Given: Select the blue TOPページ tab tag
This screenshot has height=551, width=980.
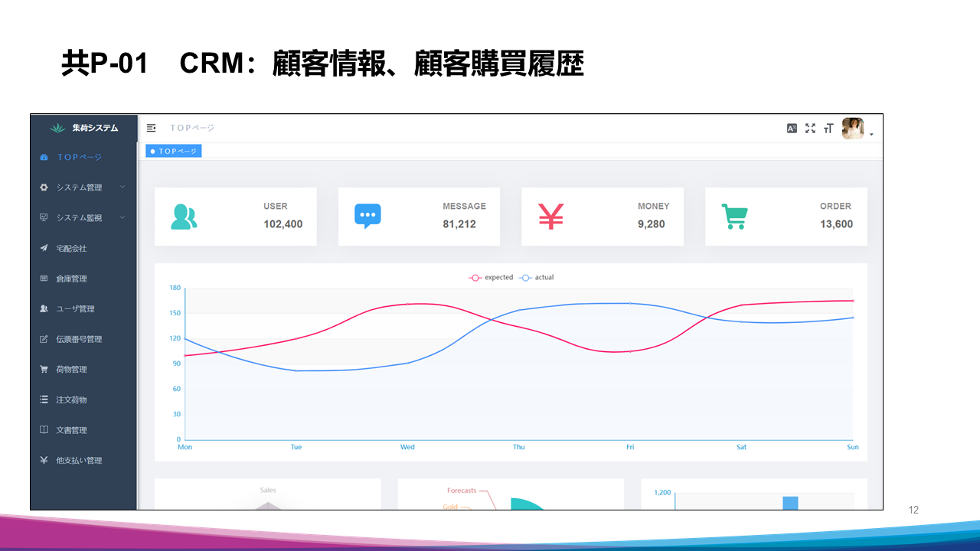Looking at the screenshot, I should (x=174, y=152).
